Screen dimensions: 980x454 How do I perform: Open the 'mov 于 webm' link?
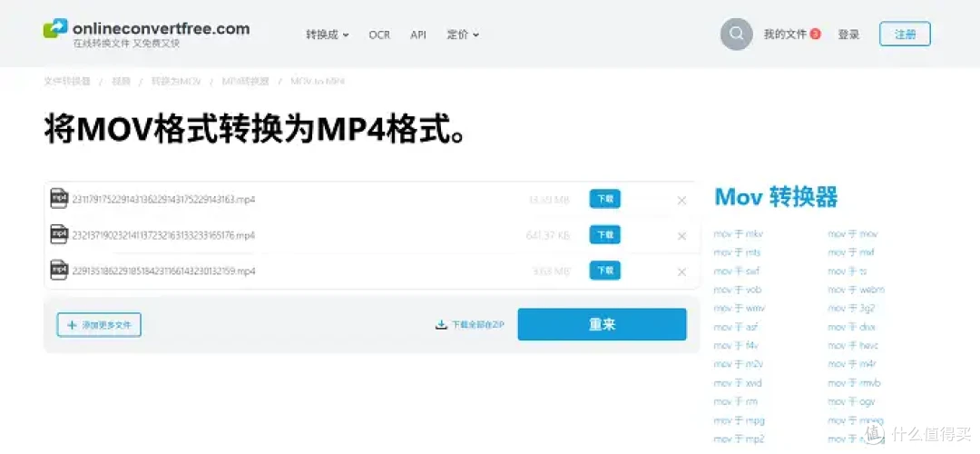[857, 290]
